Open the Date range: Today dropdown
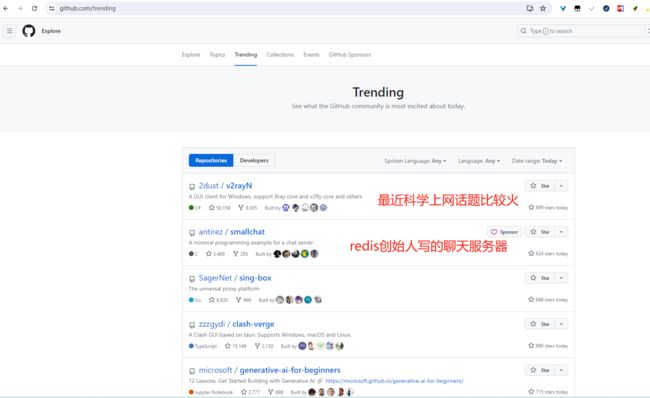This screenshot has height=398, width=650. [x=537, y=161]
